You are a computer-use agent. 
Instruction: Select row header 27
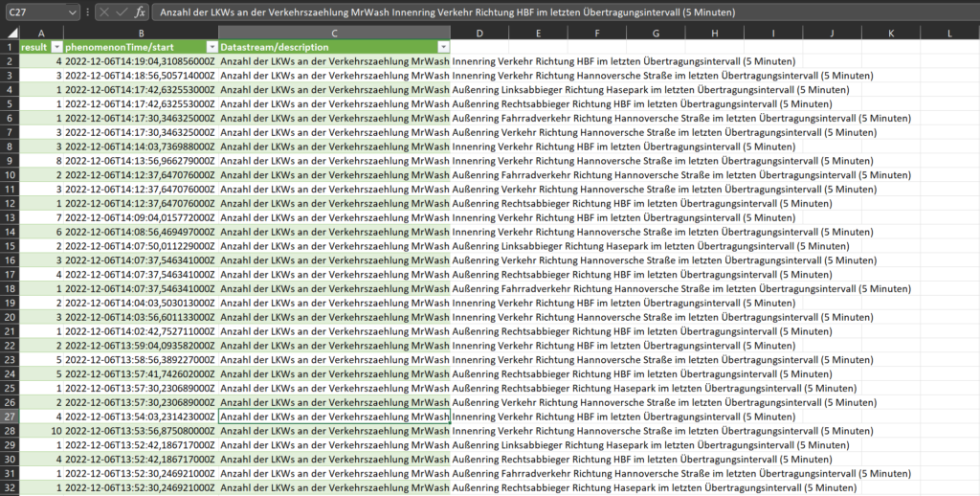click(x=10, y=417)
